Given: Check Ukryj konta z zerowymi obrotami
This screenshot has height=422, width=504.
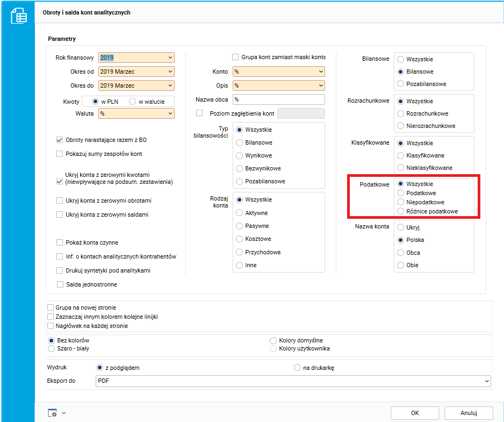Looking at the screenshot, I should [x=60, y=201].
